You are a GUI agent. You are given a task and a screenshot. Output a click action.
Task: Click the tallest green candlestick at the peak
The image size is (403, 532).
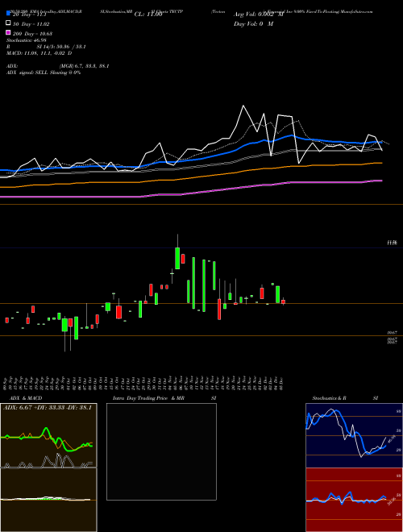point(177,258)
